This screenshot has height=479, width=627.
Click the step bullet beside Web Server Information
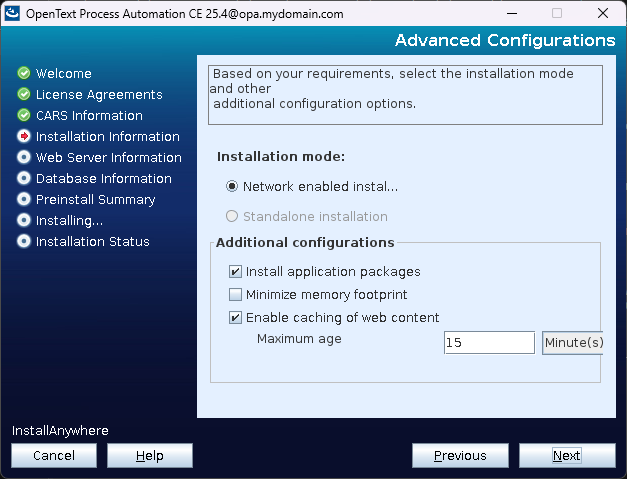pos(24,157)
